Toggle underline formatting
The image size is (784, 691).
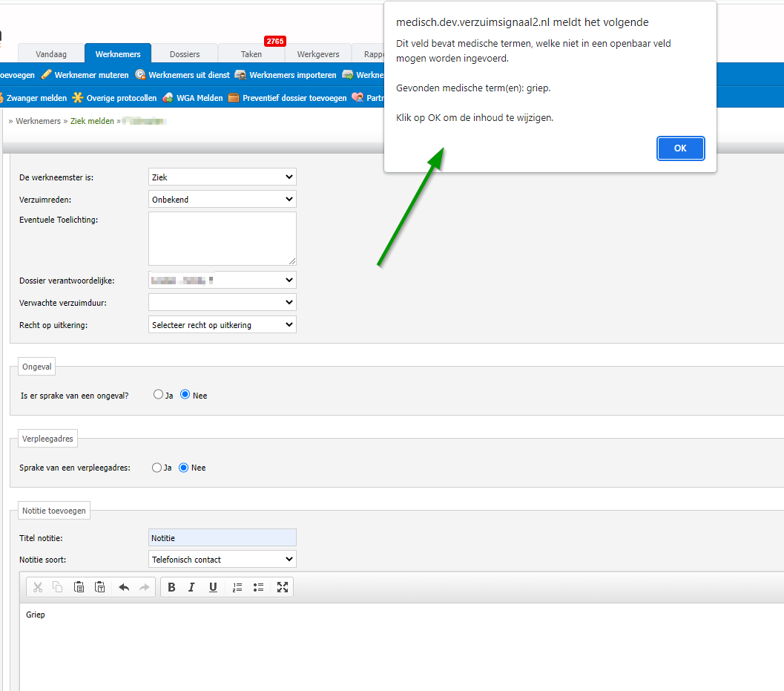tap(213, 587)
